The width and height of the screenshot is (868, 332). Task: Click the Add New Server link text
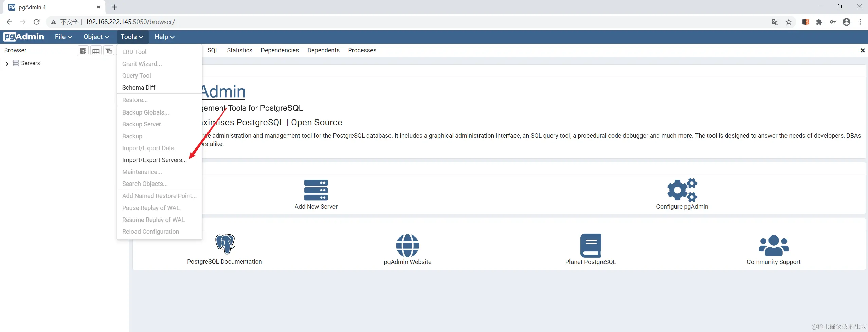316,207
